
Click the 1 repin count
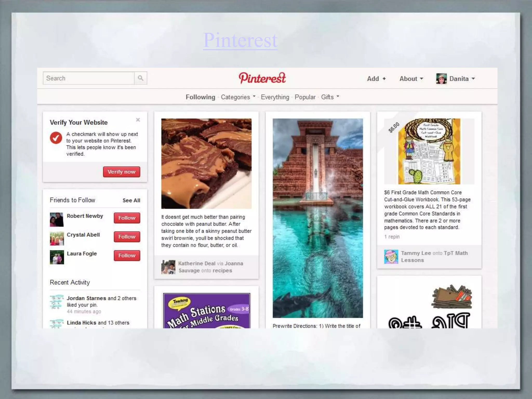[x=392, y=237]
